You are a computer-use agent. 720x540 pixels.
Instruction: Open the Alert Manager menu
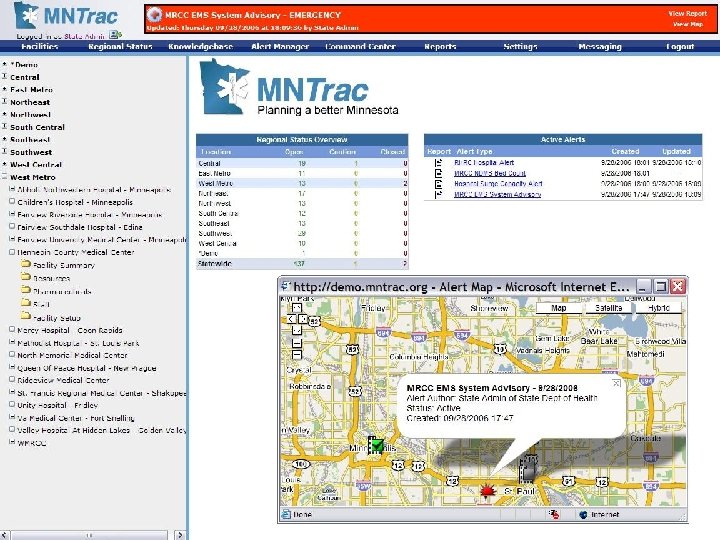click(280, 46)
